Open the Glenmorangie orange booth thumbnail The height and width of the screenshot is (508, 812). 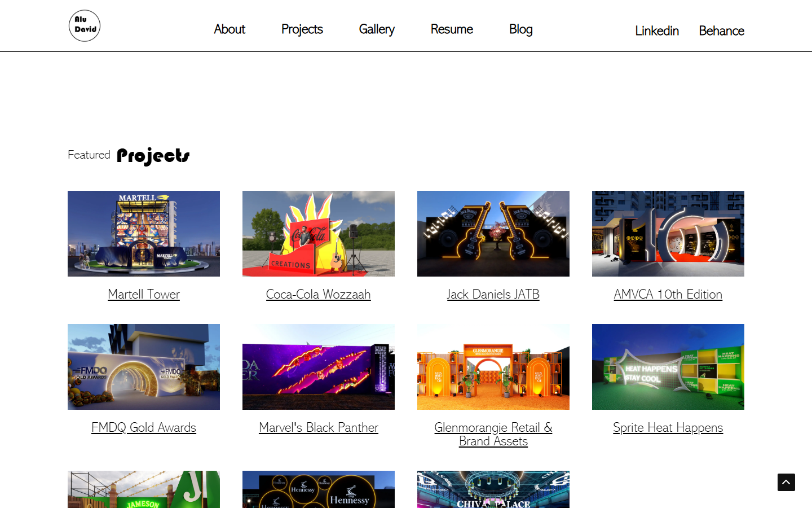point(493,367)
